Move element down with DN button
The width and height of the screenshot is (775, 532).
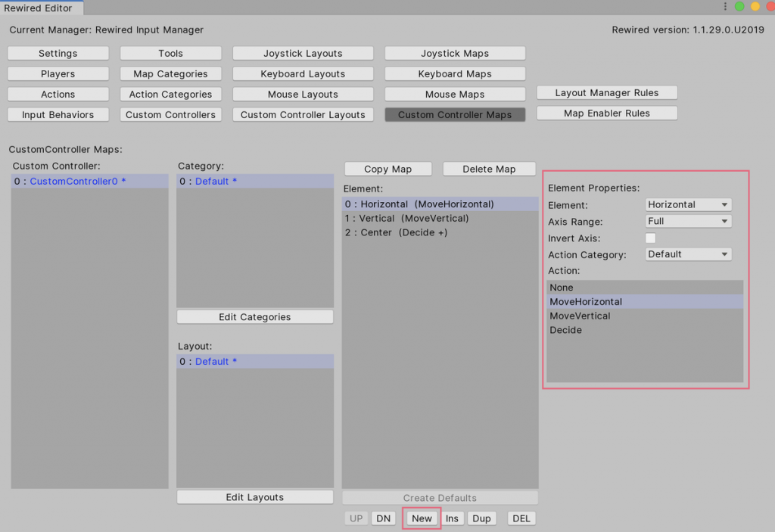384,518
